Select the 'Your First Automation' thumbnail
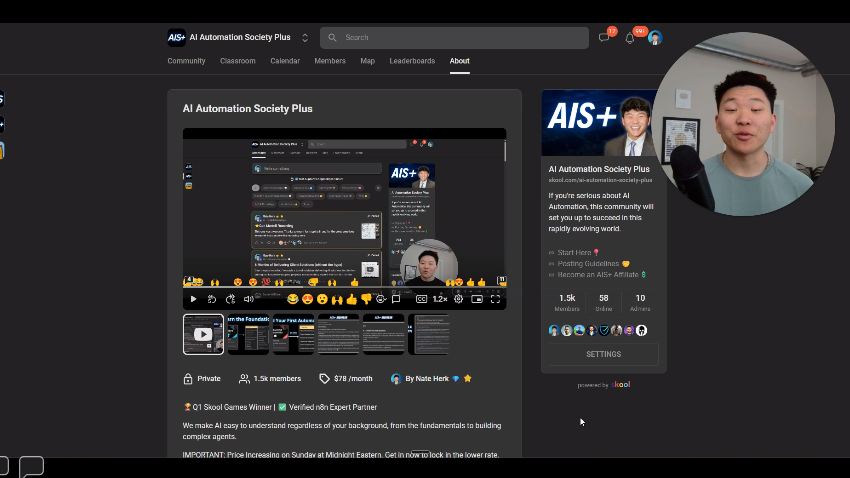The image size is (850, 478). pyautogui.click(x=293, y=334)
